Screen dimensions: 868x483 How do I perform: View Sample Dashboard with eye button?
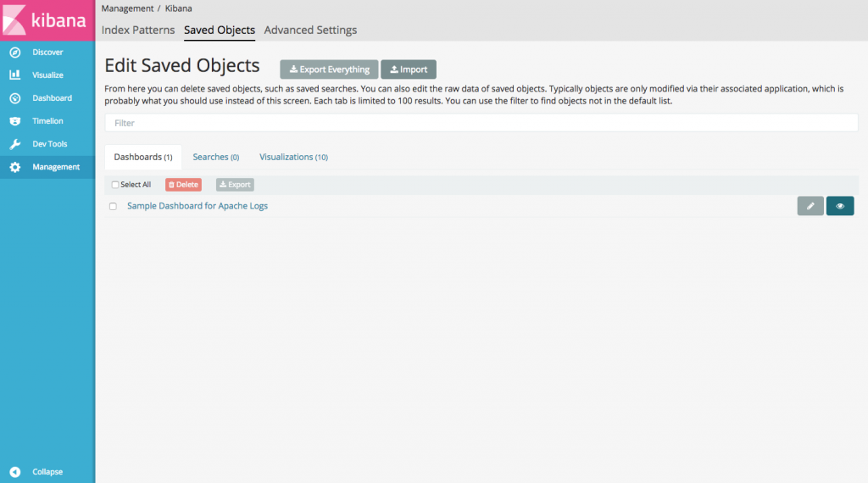pyautogui.click(x=840, y=206)
